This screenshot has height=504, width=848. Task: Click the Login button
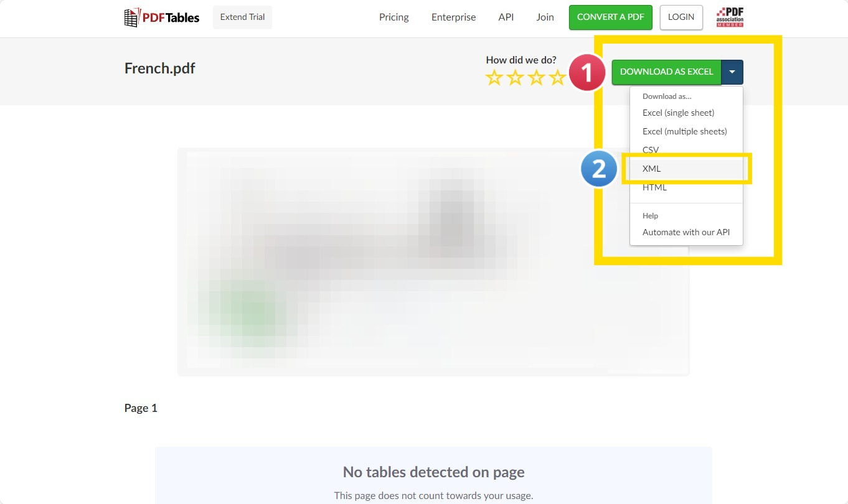tap(681, 17)
